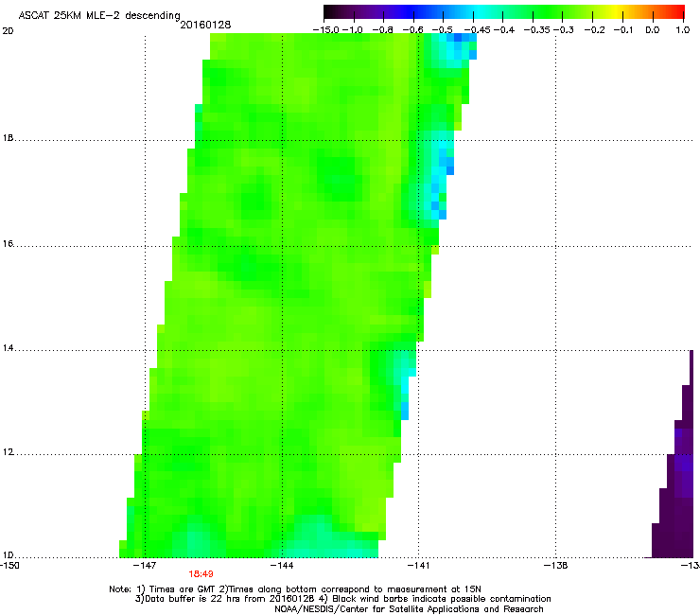This screenshot has width=700, height=615.
Task: Select the -0.45 color scale label
Action: tap(477, 30)
